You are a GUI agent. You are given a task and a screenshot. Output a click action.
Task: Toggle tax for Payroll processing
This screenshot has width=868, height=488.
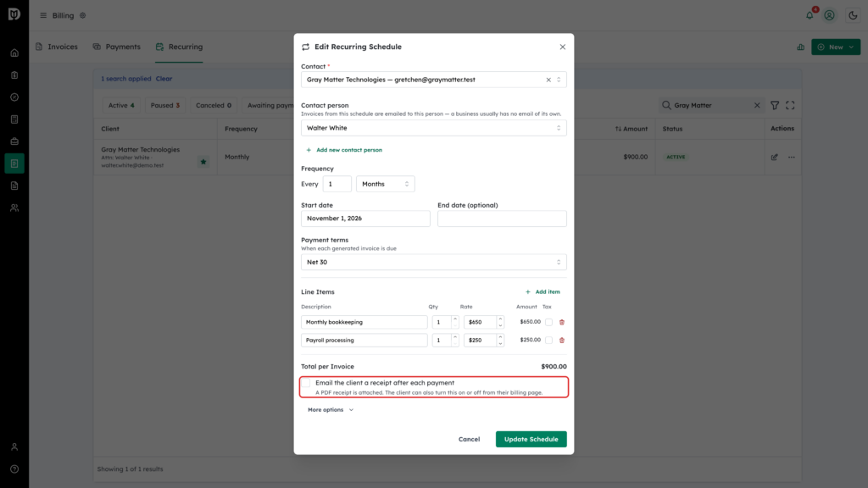point(548,341)
